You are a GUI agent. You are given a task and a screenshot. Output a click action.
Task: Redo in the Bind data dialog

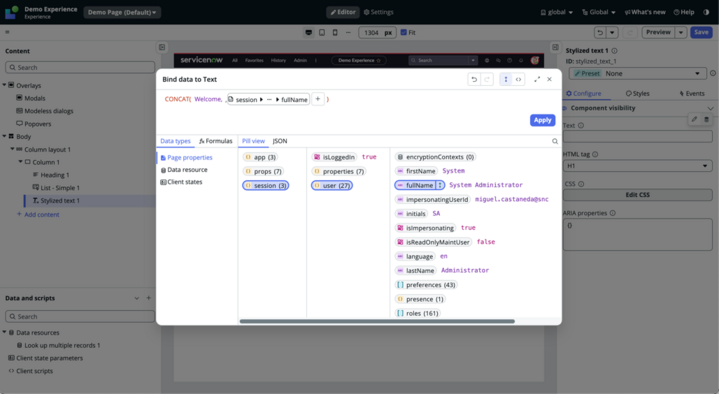pos(487,79)
